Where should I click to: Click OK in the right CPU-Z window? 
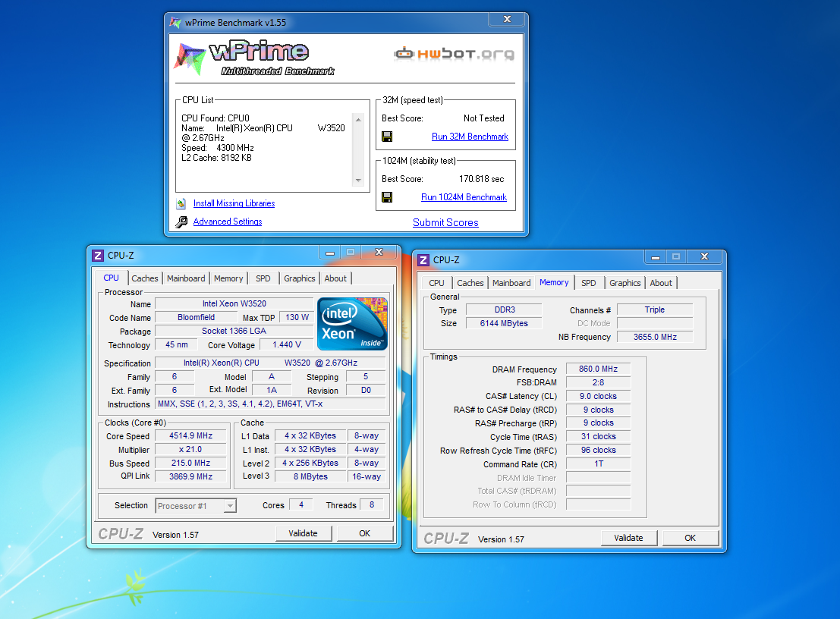click(690, 538)
